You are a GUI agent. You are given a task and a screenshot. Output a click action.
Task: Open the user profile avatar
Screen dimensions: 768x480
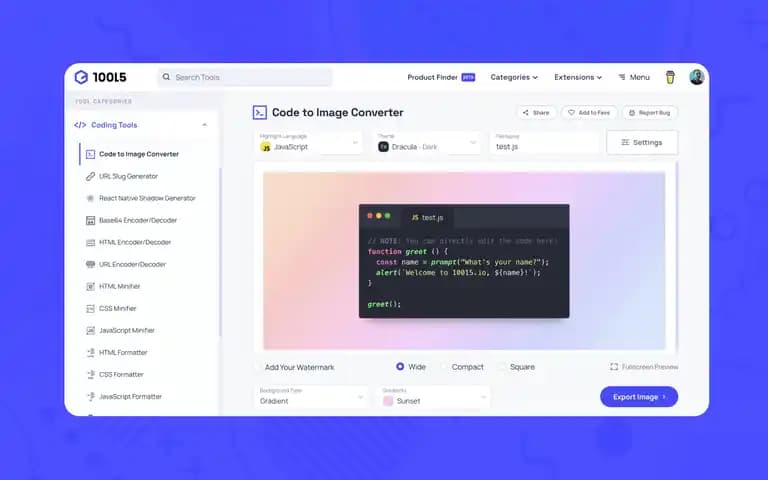click(x=696, y=77)
